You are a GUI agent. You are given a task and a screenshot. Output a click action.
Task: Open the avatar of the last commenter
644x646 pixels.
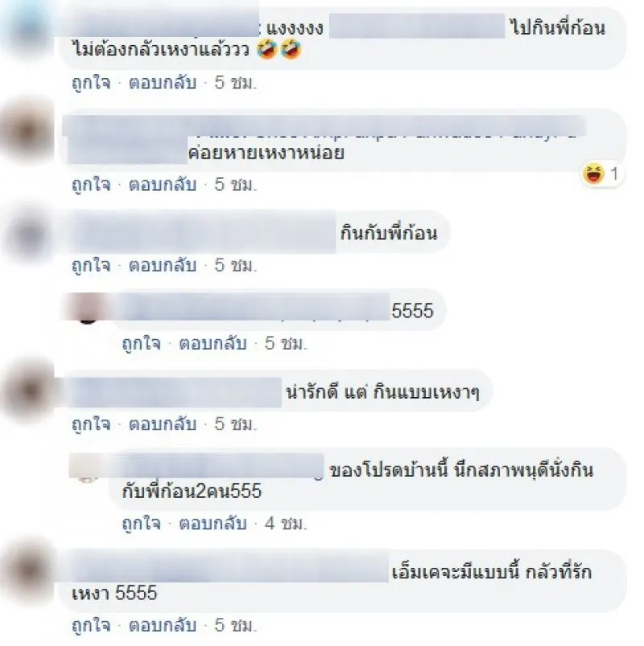pos(28,572)
